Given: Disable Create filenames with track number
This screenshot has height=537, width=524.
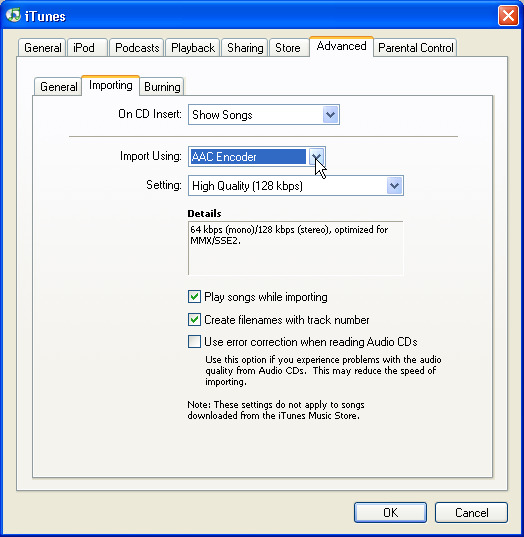Looking at the screenshot, I should click(194, 320).
